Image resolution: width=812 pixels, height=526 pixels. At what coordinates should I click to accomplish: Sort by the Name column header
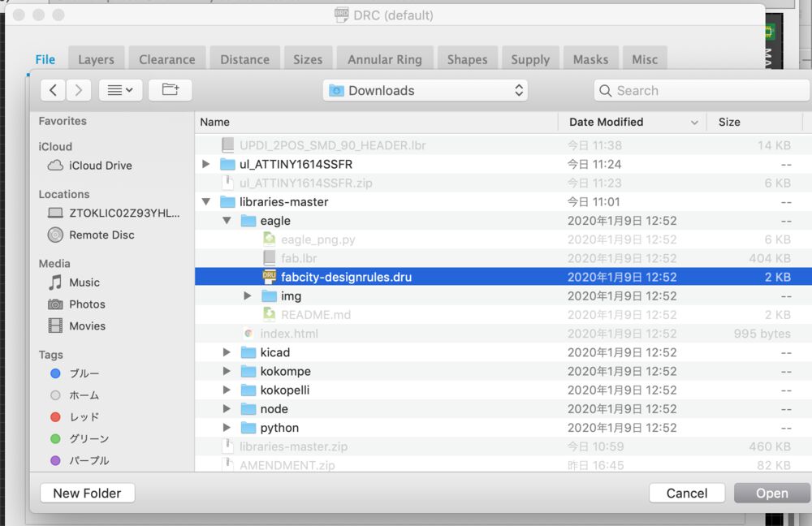(377, 123)
